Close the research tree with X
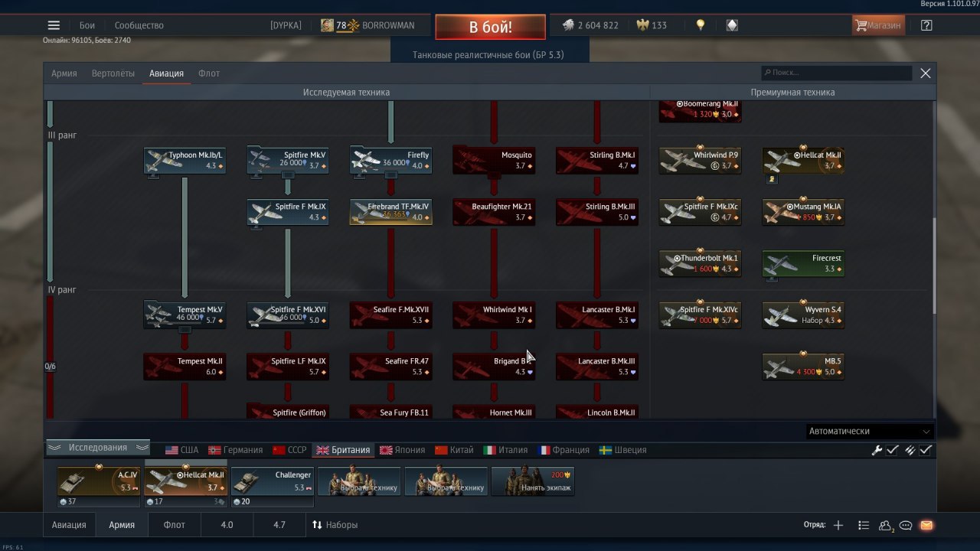 pos(926,73)
